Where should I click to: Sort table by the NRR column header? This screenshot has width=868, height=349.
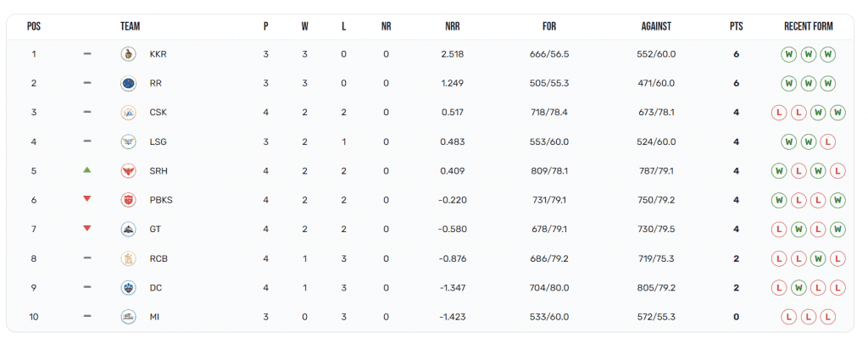[x=453, y=26]
